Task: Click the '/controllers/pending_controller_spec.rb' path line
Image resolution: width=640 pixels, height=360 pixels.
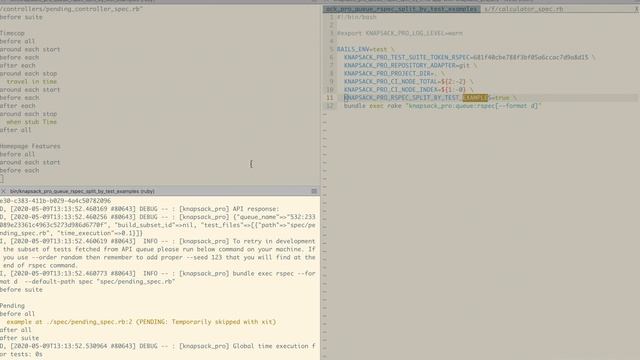Action: tap(71, 9)
